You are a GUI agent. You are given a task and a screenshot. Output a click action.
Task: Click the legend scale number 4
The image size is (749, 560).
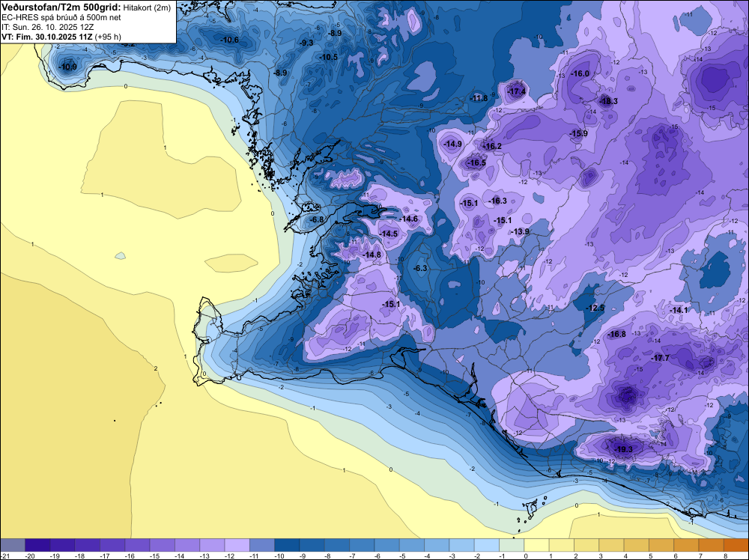[x=625, y=556]
